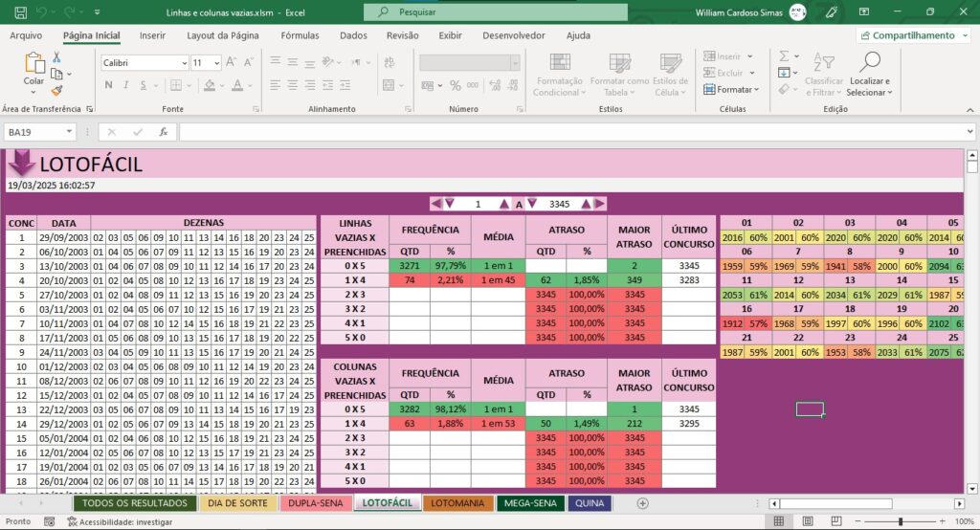This screenshot has width=980, height=530.
Task: Click the down arrow before 3345
Action: pos(532,204)
